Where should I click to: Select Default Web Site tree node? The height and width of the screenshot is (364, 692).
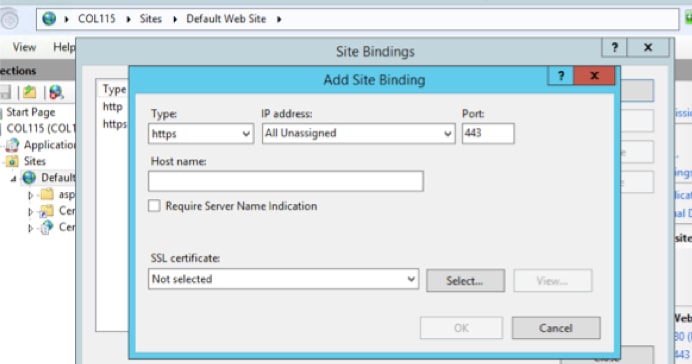(x=58, y=177)
